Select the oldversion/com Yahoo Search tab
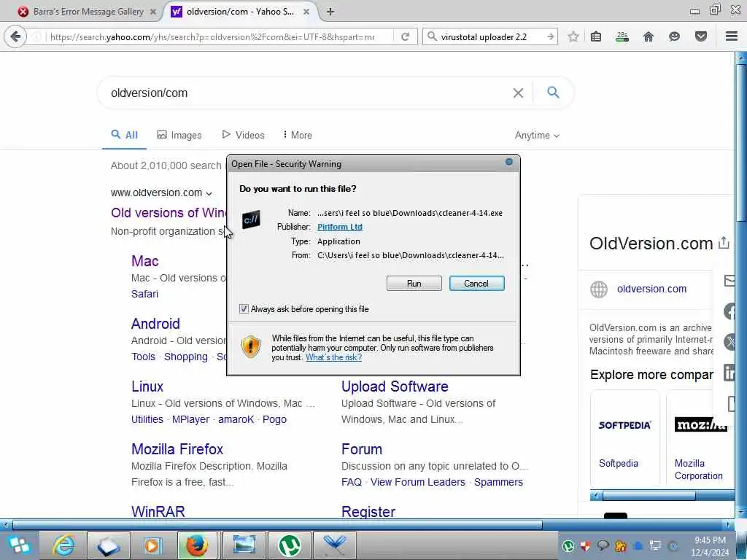This screenshot has height=560, width=747. (241, 12)
